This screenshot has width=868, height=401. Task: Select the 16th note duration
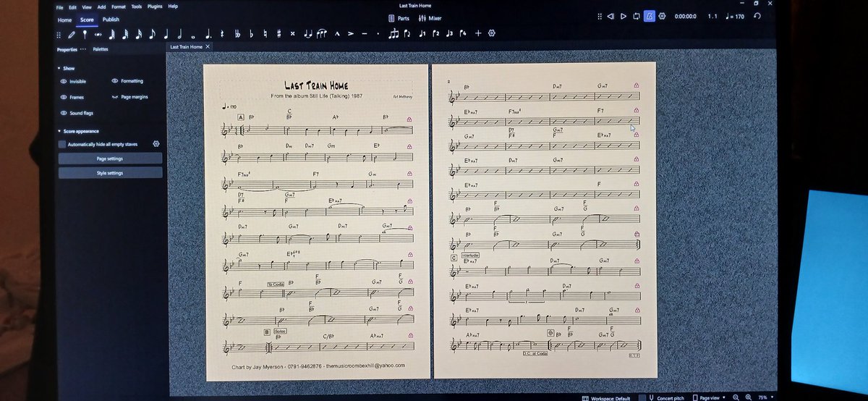tap(139, 33)
